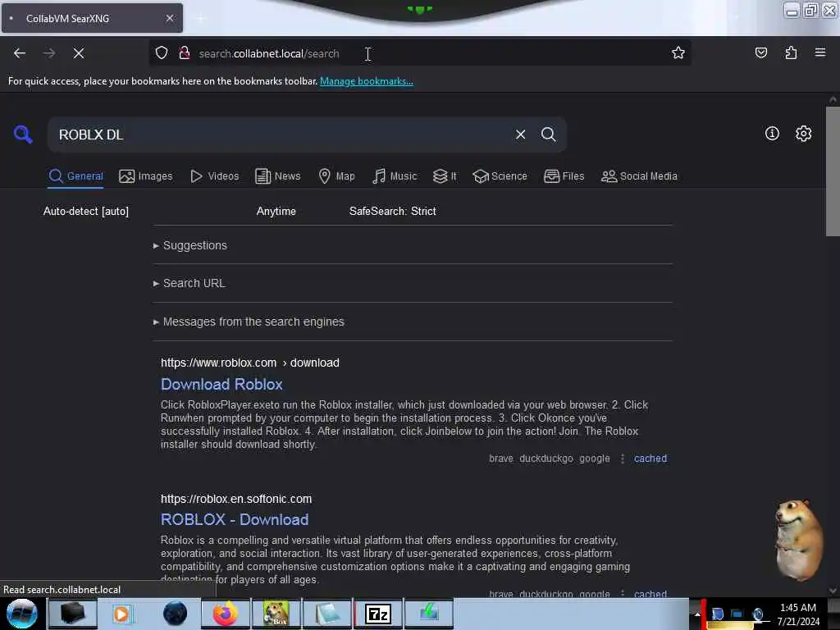Image resolution: width=840 pixels, height=630 pixels.
Task: Open the dark globe taskbar icon
Action: click(176, 614)
